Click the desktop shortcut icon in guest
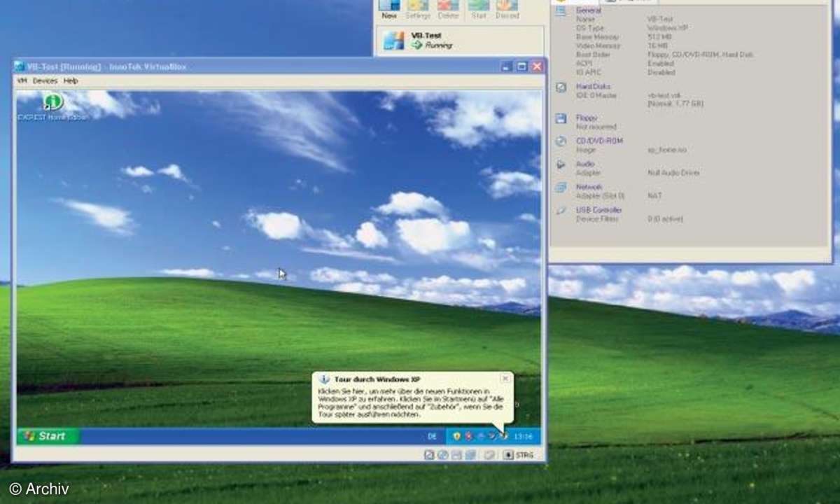The width and height of the screenshot is (840, 504). click(x=52, y=103)
